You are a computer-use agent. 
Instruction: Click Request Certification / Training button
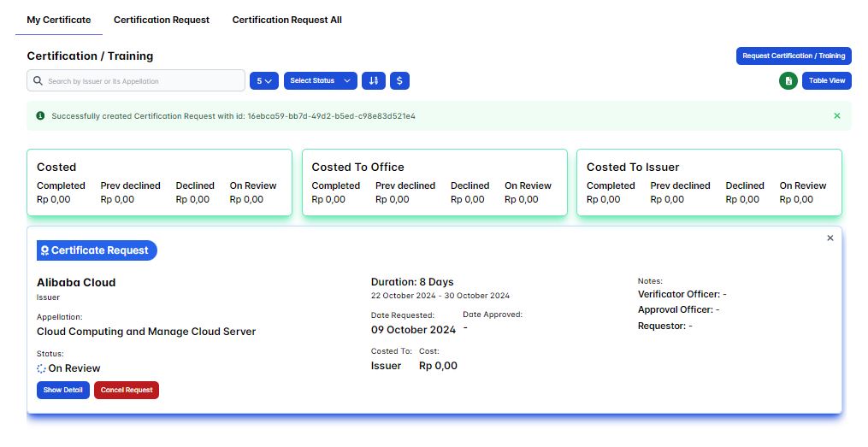(x=794, y=56)
